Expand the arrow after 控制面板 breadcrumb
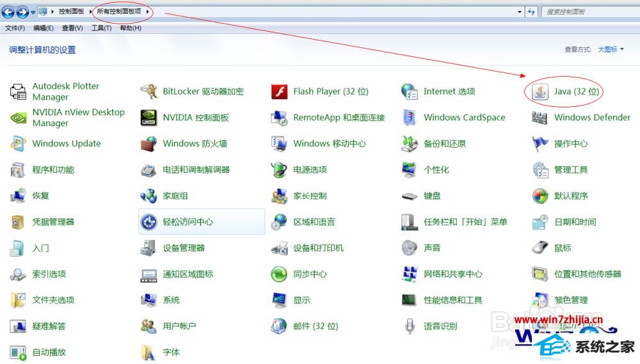640x364 pixels. 90,12
